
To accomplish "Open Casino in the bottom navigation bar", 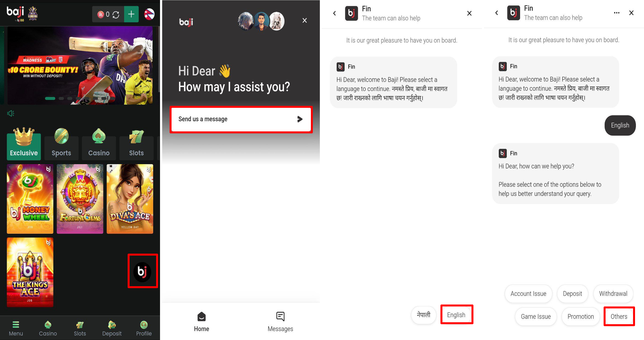I will (48, 328).
